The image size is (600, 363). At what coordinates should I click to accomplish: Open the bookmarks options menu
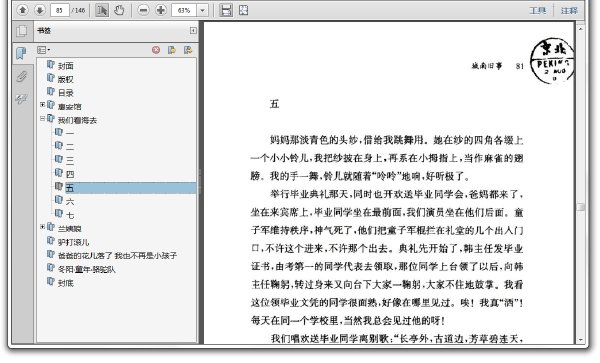pyautogui.click(x=43, y=50)
